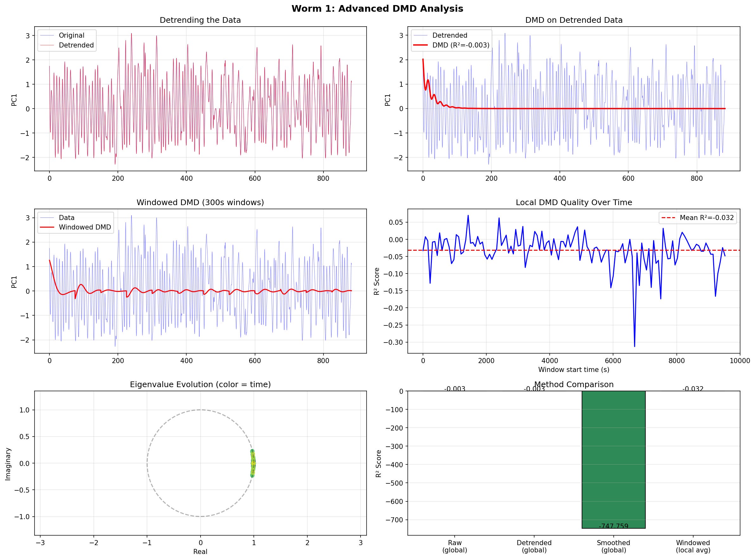Click the -747.759 bar value annotation
This screenshot has width=755, height=560.
coord(613,526)
